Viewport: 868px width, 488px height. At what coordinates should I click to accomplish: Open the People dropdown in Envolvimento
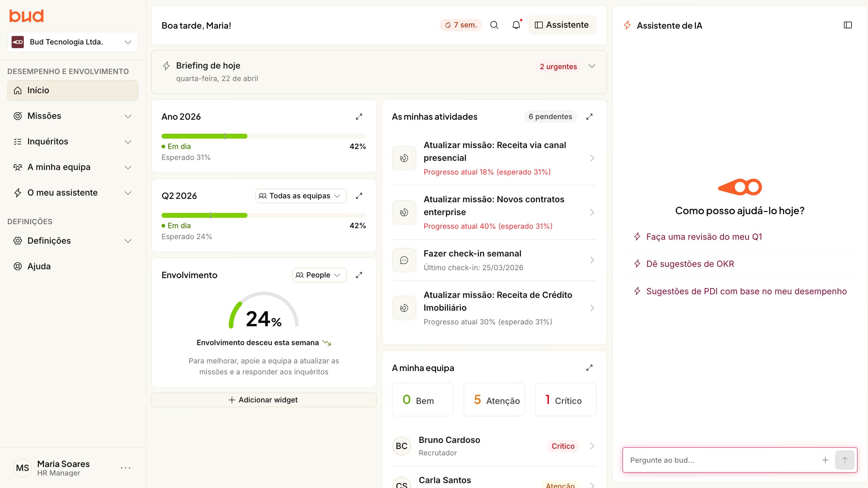point(318,275)
